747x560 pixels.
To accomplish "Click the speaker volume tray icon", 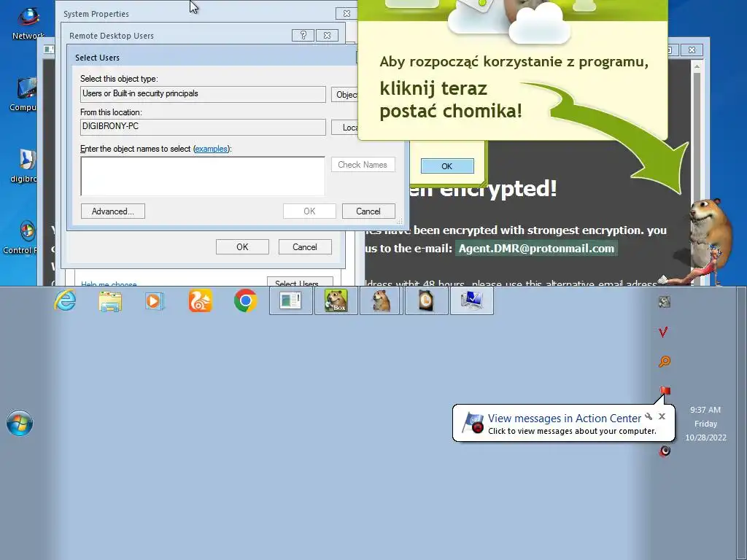I will pos(665,451).
